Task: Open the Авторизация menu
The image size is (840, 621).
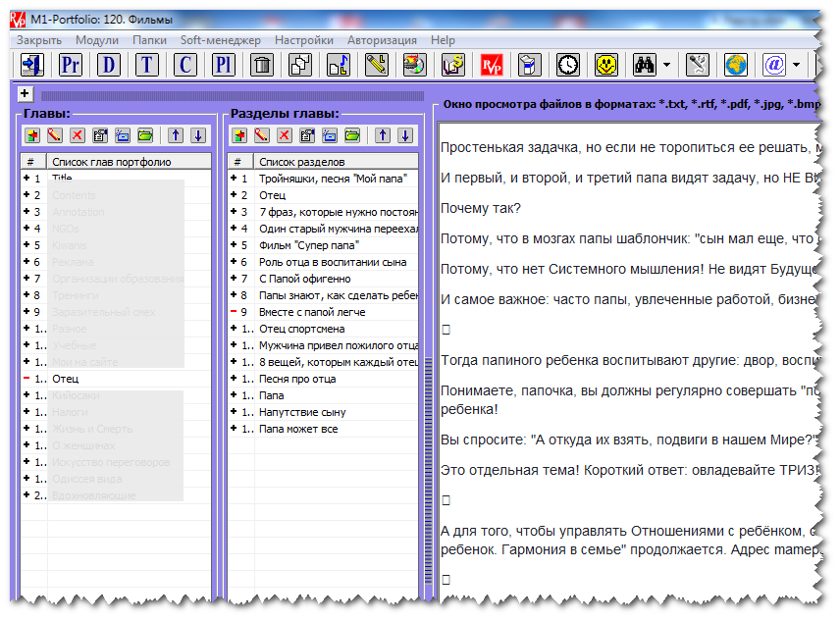Action: click(x=382, y=40)
